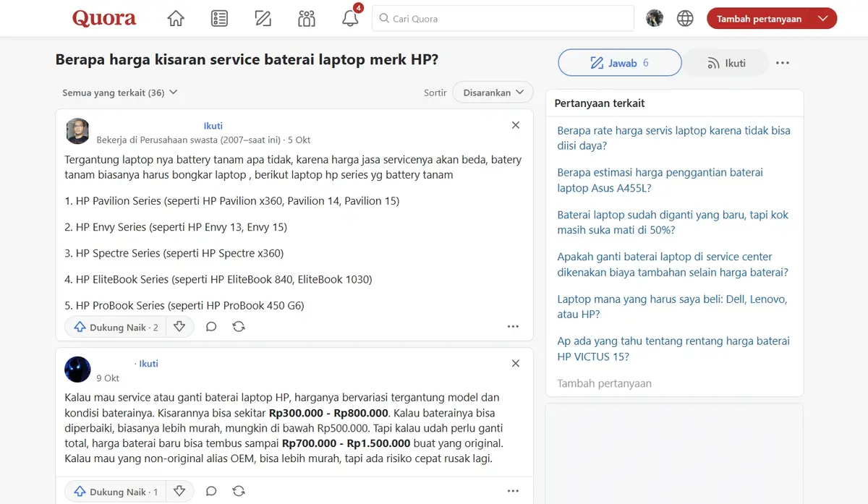
Task: Open comments on the second answer
Action: (211, 492)
